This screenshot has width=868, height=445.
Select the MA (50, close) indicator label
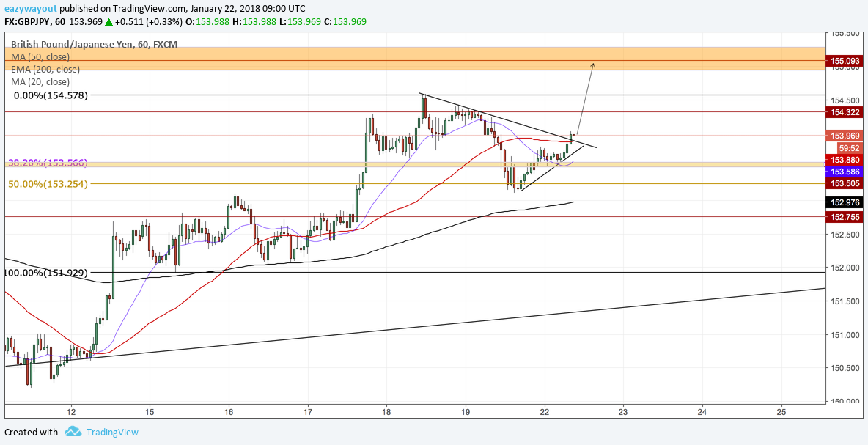pyautogui.click(x=40, y=56)
